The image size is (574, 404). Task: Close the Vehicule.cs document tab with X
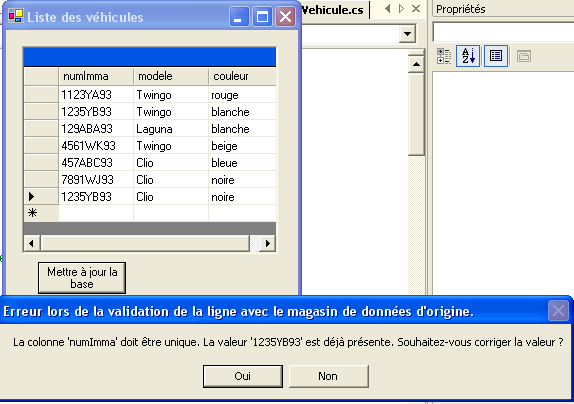point(416,8)
